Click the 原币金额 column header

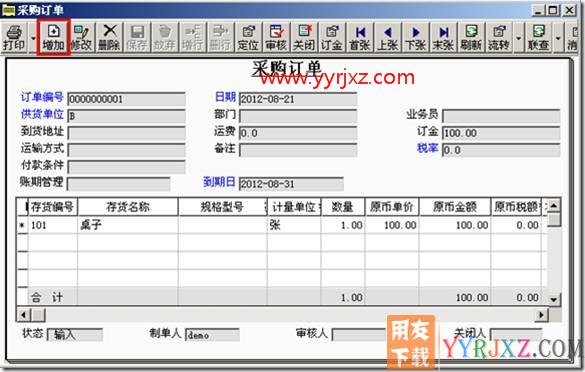click(x=455, y=207)
